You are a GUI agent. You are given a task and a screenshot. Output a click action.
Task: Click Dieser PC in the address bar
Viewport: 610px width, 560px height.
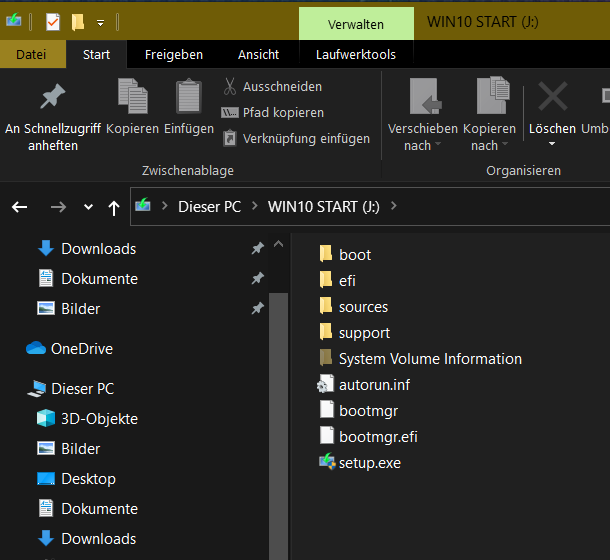(209, 207)
